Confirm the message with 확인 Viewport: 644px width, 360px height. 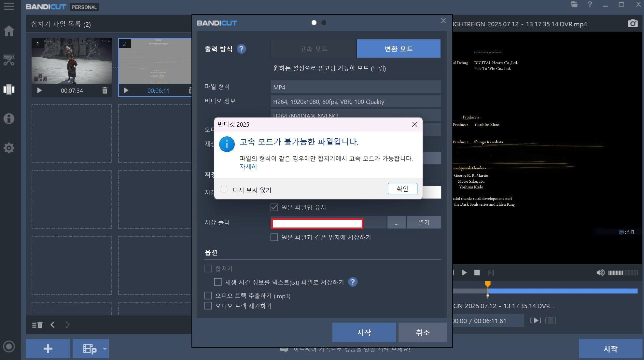(x=402, y=189)
